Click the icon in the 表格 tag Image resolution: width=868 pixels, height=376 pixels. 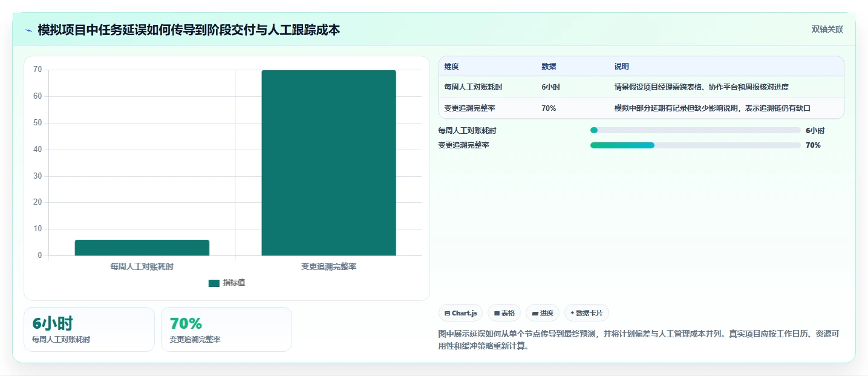point(497,313)
